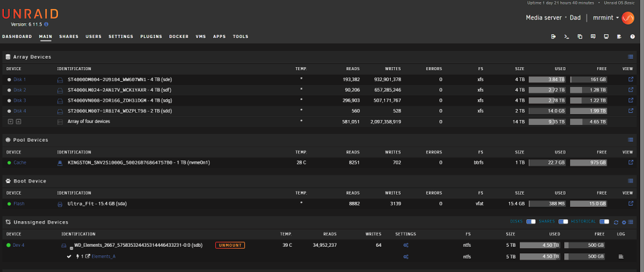Screen dimensions: 644x272
Task: Browse Disk 1 using its view icon
Action: (631, 79)
